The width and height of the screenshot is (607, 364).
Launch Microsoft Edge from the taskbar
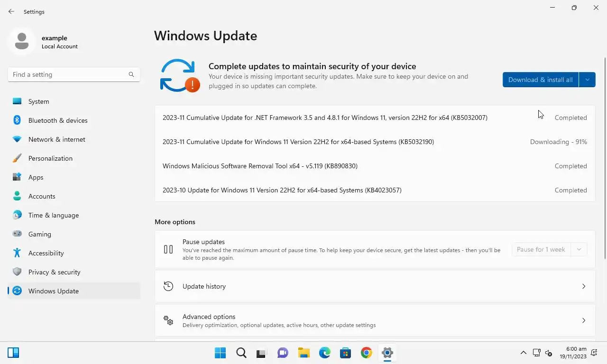point(324,353)
